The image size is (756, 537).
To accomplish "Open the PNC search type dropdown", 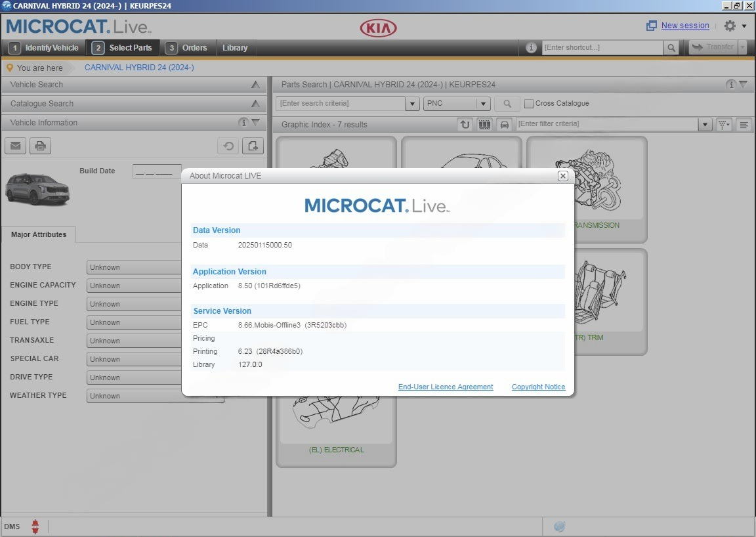I will 457,103.
